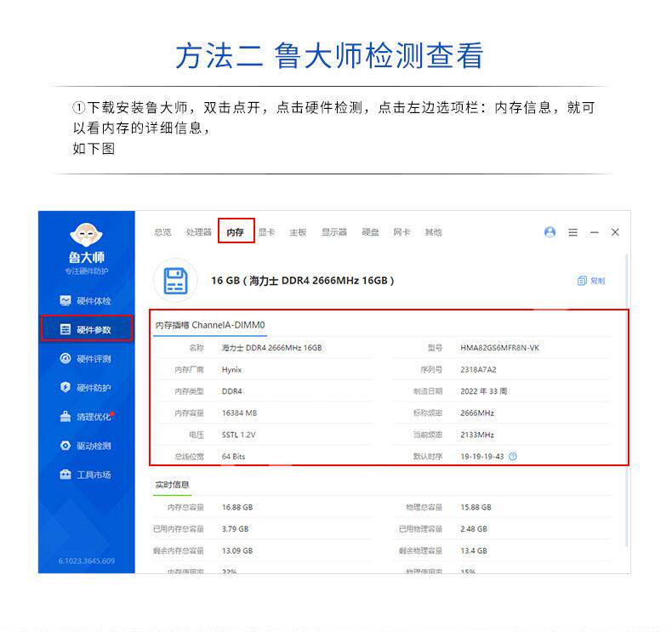The width and height of the screenshot is (672, 632).
Task: Go to 硬件防护 protection section
Action: tap(86, 387)
